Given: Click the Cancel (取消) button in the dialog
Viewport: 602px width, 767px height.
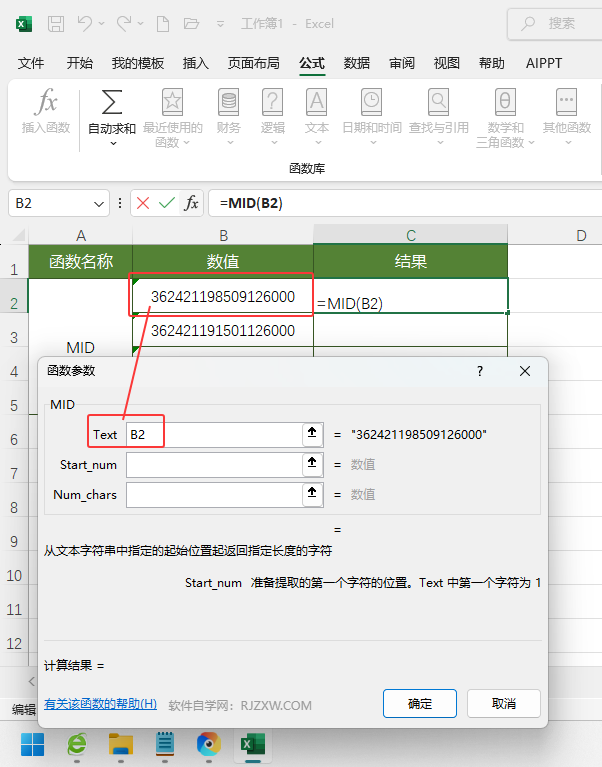Looking at the screenshot, I should point(504,703).
